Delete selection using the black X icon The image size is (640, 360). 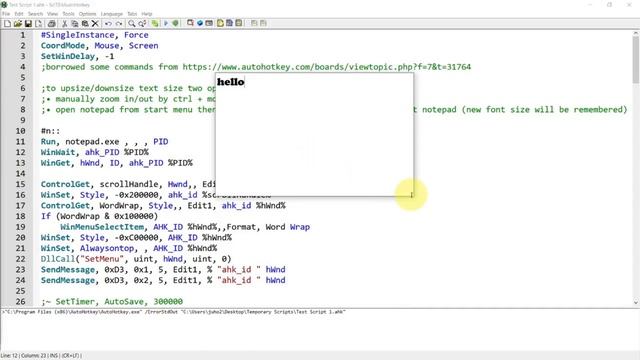pyautogui.click(x=95, y=24)
